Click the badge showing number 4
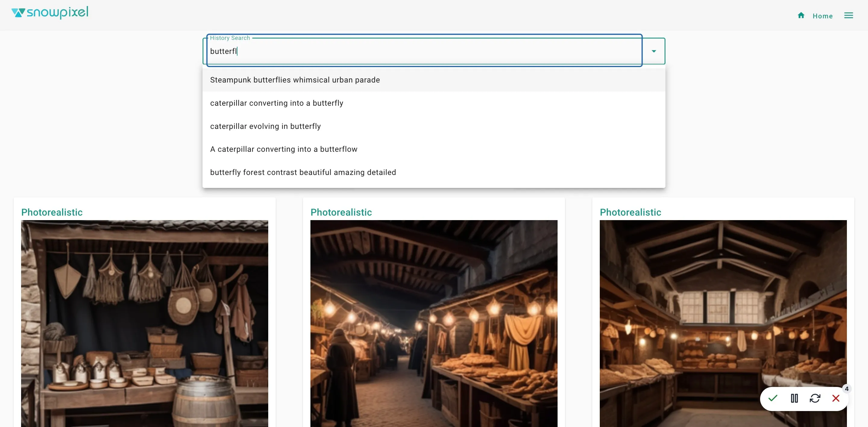 [x=846, y=389]
